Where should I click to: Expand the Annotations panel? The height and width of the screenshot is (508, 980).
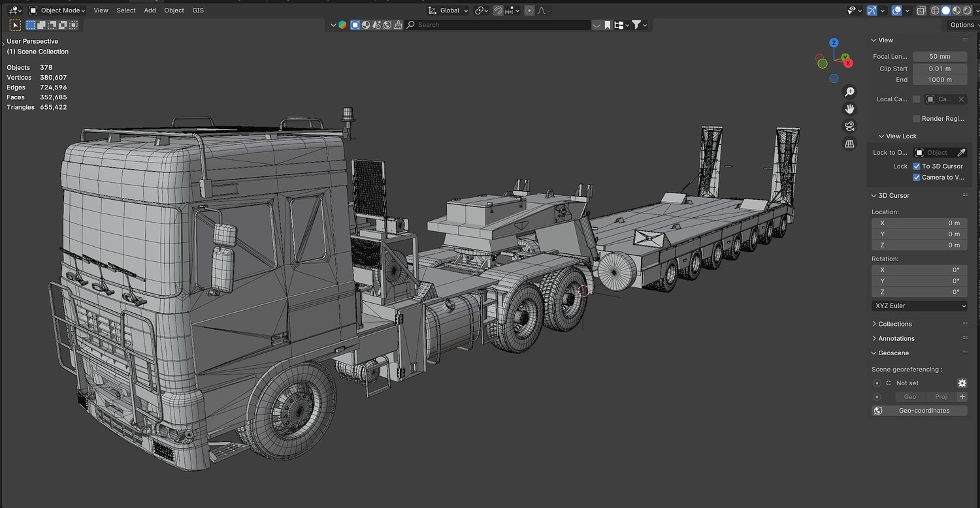click(x=896, y=338)
